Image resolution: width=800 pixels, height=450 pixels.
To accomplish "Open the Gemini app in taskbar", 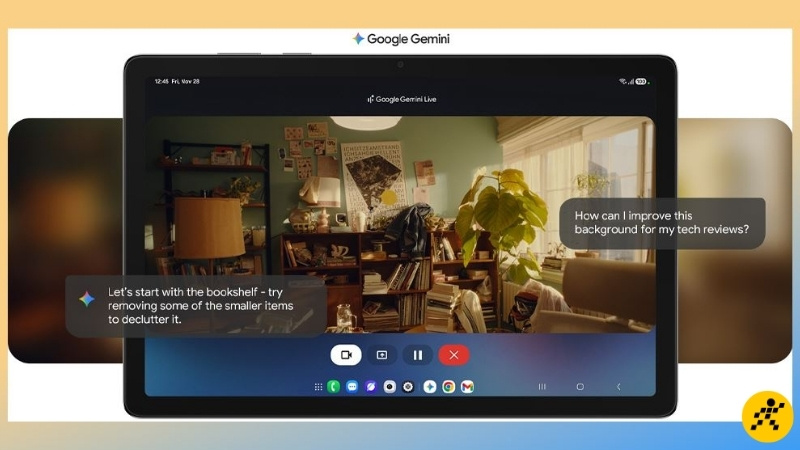I will pos(430,387).
